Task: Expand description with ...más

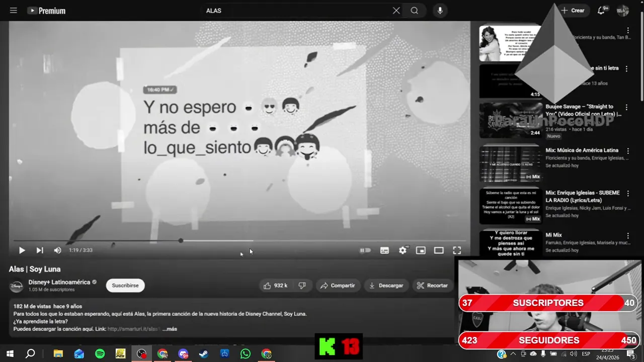Action: (170, 329)
